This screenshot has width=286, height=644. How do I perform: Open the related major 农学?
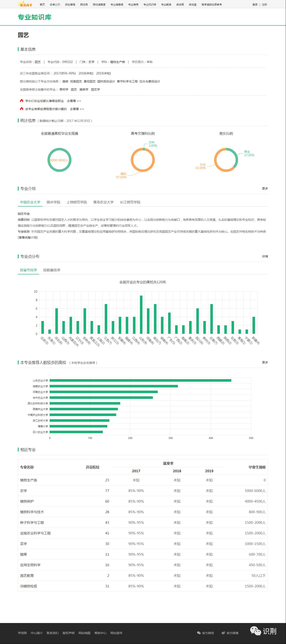pyautogui.click(x=24, y=490)
